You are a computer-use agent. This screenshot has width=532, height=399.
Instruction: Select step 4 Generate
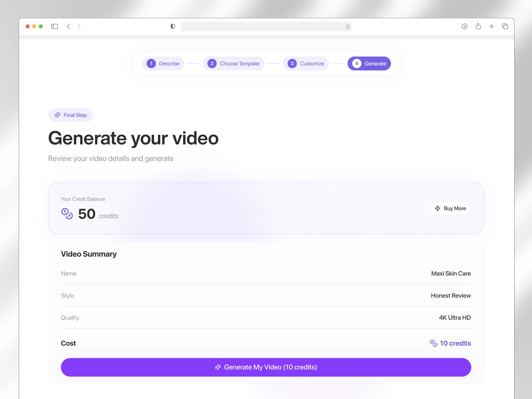click(x=369, y=63)
